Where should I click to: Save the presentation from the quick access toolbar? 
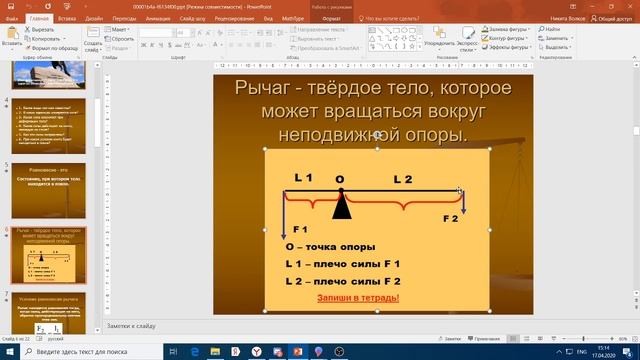[x=11, y=7]
